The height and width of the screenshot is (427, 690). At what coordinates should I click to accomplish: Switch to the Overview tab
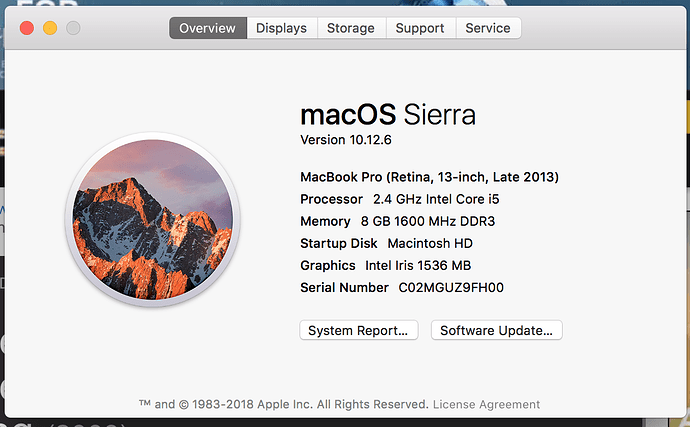click(x=208, y=28)
